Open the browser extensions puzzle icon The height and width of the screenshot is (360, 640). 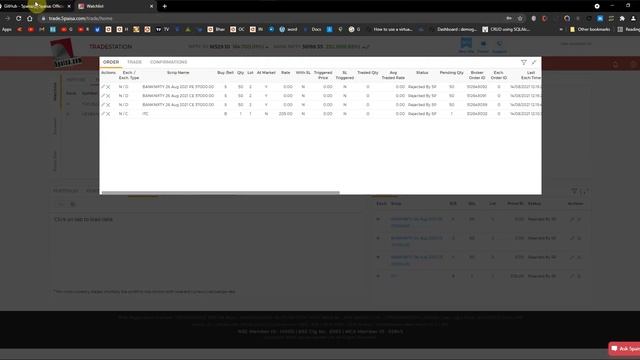click(622, 18)
